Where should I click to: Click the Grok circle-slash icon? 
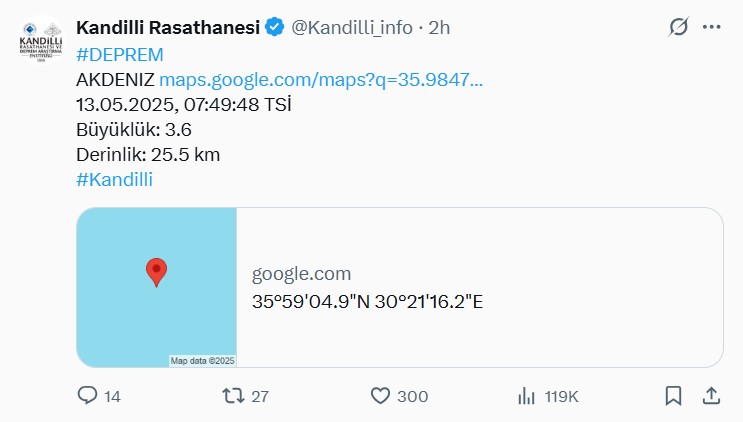(x=678, y=27)
